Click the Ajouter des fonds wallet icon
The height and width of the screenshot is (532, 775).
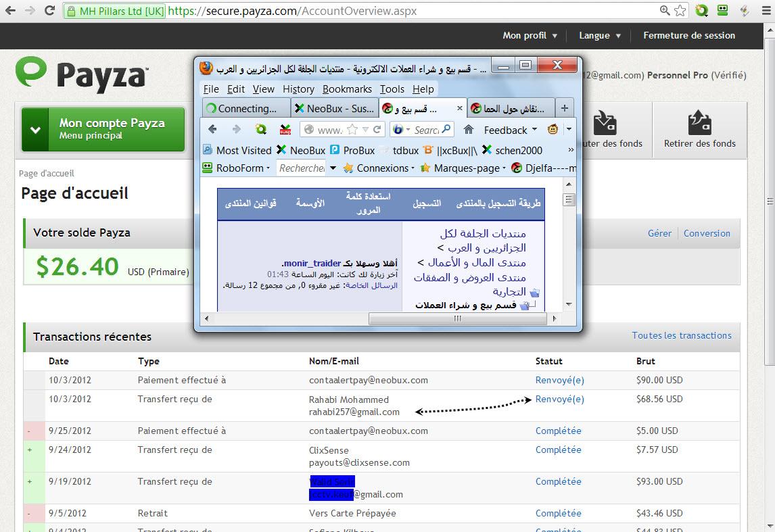[605, 123]
